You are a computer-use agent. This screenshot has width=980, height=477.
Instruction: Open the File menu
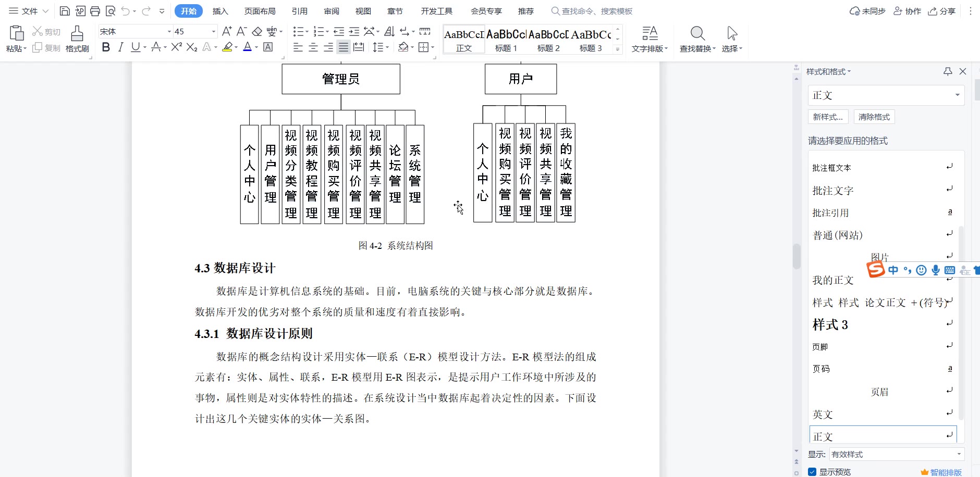(29, 11)
